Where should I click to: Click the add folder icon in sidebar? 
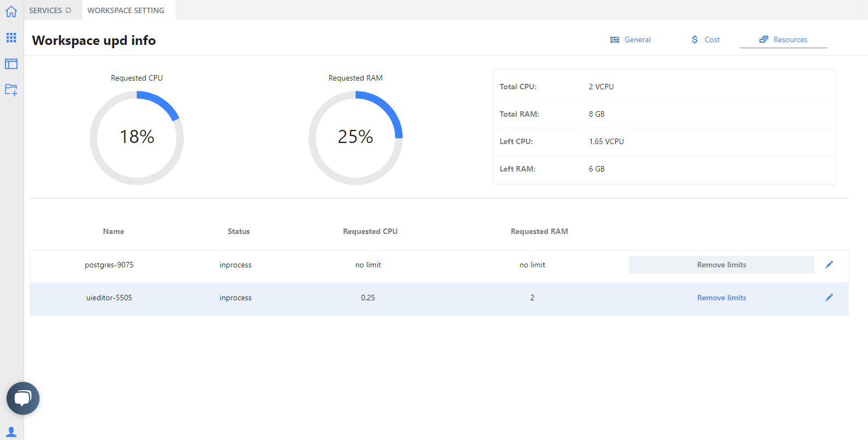pos(11,90)
